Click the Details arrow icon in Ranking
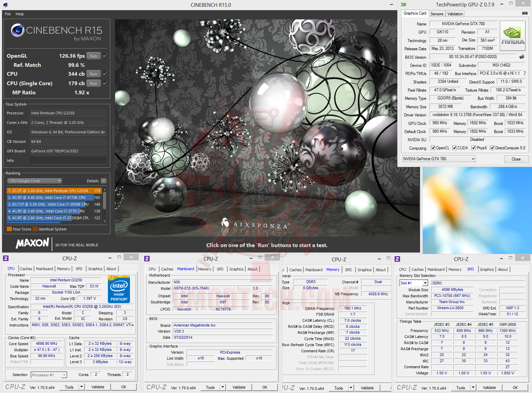 (104, 181)
